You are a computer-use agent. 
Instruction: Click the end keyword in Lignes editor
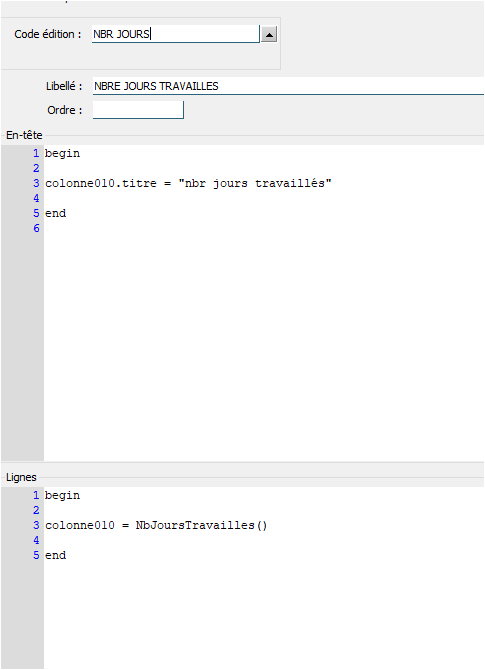(56, 555)
